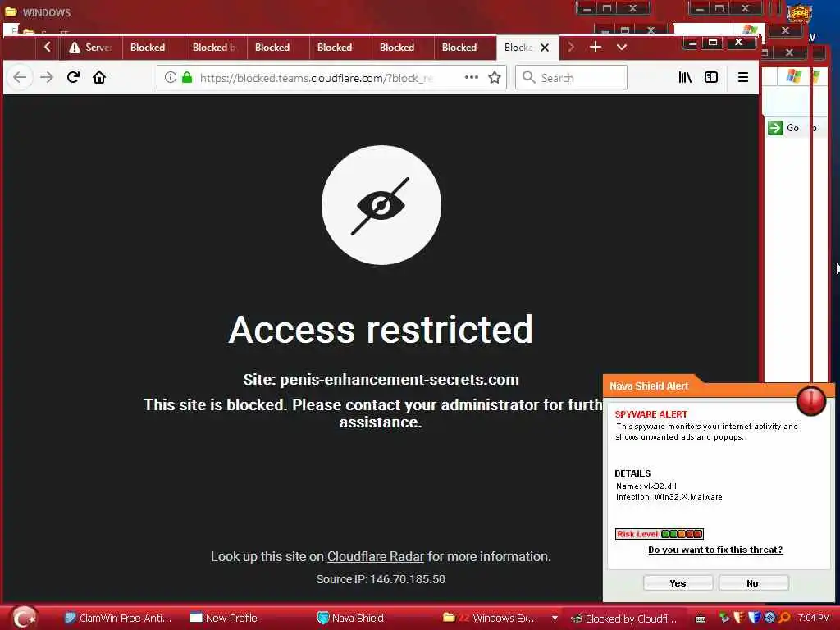Show site information via the info icon
Image resolution: width=840 pixels, height=630 pixels.
(x=171, y=77)
